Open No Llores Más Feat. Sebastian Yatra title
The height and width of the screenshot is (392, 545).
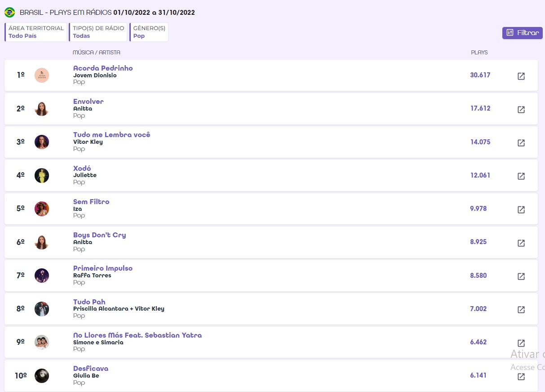click(137, 335)
